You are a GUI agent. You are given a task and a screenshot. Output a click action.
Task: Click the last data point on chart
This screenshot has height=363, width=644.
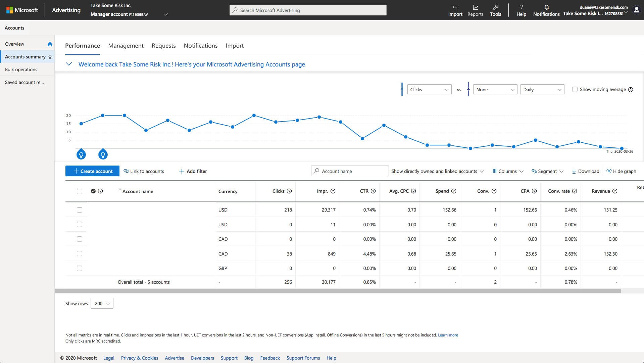pyautogui.click(x=622, y=148)
